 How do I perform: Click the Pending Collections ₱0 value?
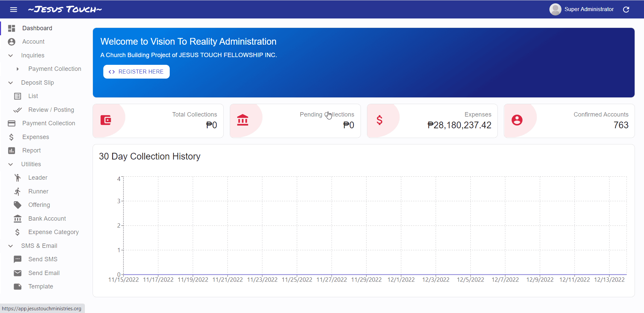pos(348,125)
